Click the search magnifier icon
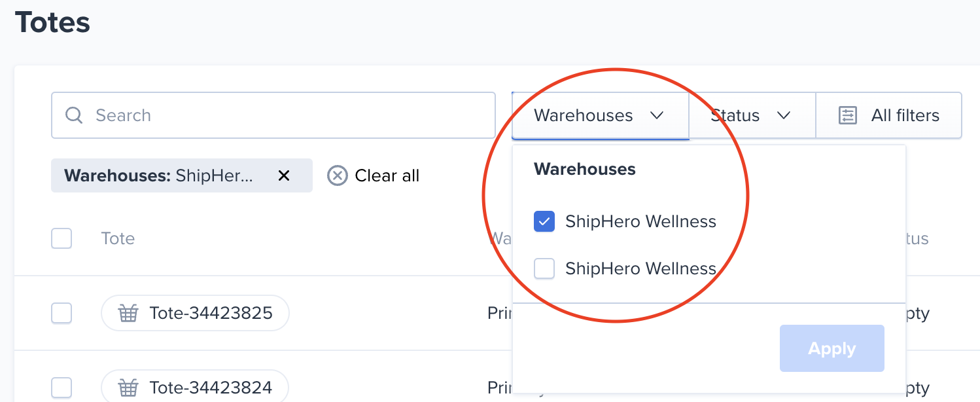 [74, 115]
